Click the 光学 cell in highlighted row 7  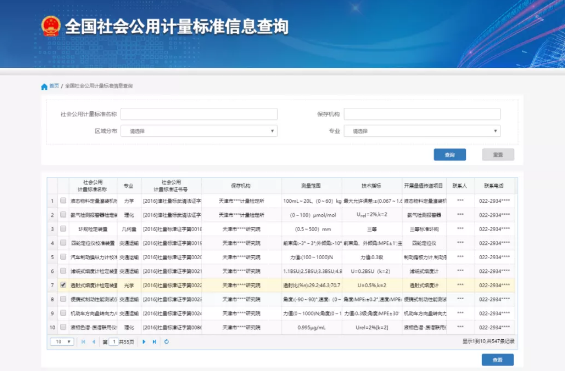[x=129, y=285]
